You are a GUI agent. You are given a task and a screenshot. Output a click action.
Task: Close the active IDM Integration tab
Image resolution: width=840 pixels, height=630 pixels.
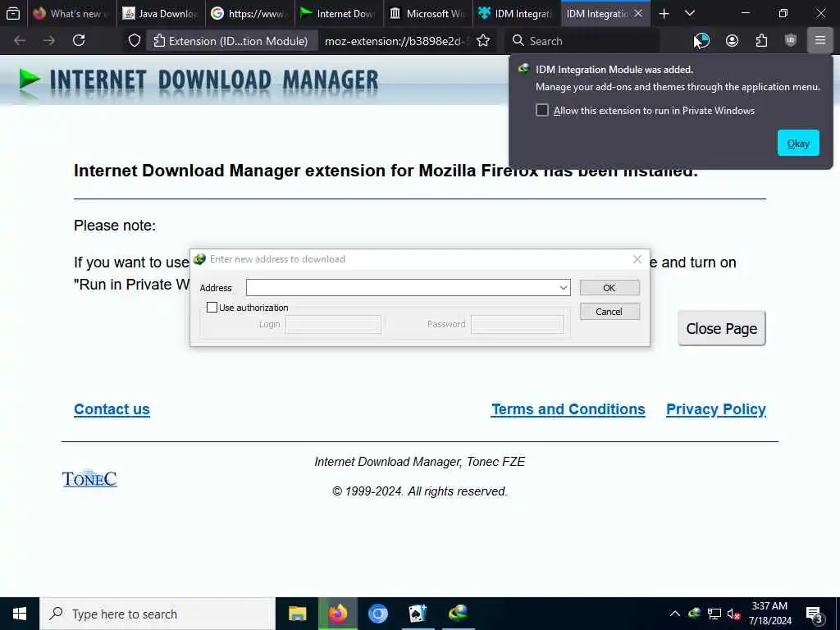pos(638,14)
